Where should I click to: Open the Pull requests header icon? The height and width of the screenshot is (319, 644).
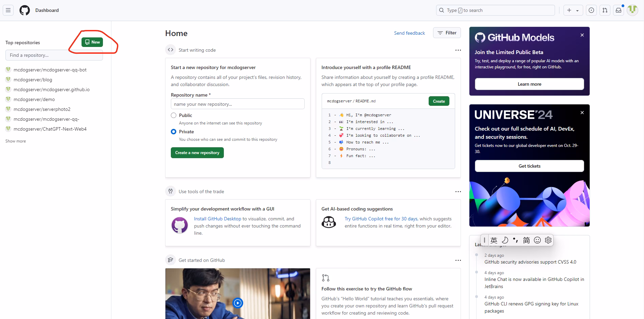pyautogui.click(x=605, y=10)
